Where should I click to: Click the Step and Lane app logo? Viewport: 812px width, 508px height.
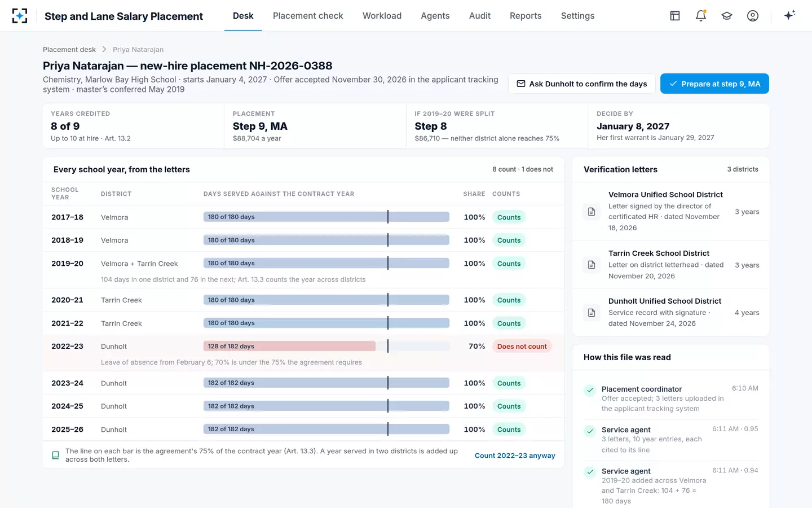pyautogui.click(x=20, y=16)
